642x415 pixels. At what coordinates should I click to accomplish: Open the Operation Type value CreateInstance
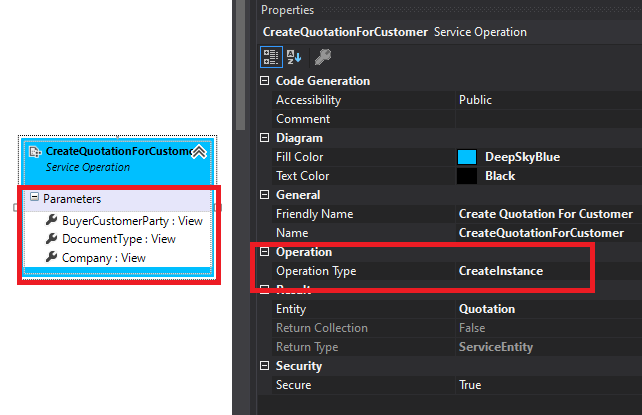501,271
